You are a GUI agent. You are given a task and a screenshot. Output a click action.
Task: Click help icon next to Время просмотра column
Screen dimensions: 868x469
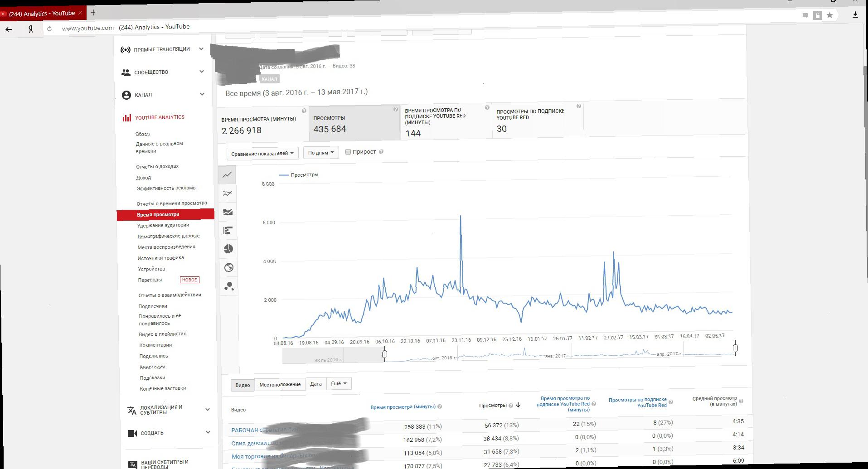click(440, 406)
